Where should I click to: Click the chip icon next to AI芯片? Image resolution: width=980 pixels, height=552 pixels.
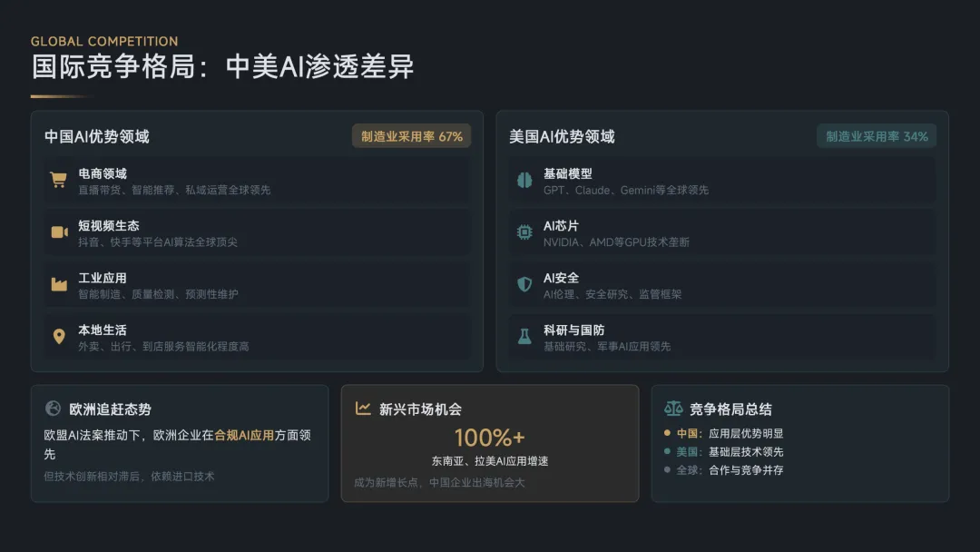(x=524, y=232)
